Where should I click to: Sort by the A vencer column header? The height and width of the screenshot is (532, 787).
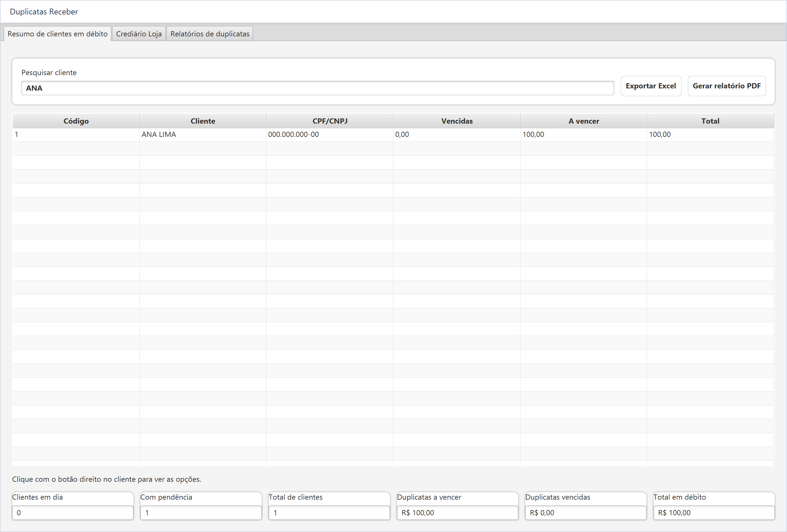click(584, 121)
